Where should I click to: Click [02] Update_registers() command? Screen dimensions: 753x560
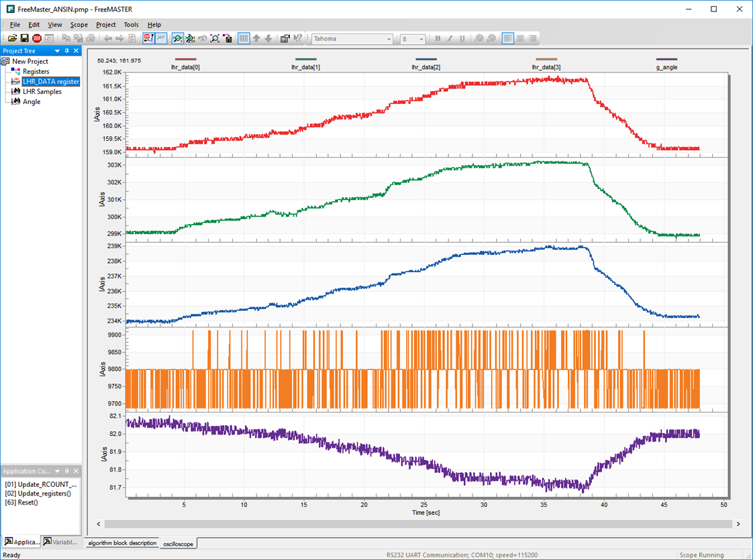[38, 494]
